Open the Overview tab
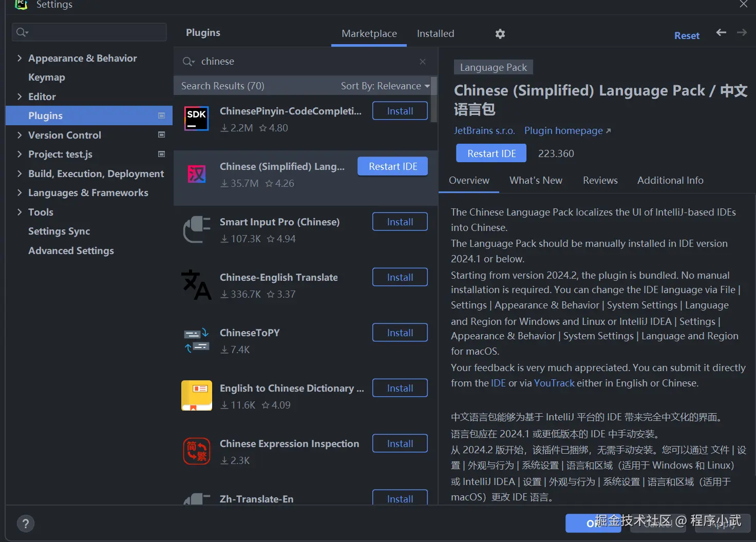Viewport: 756px width, 542px height. tap(469, 180)
